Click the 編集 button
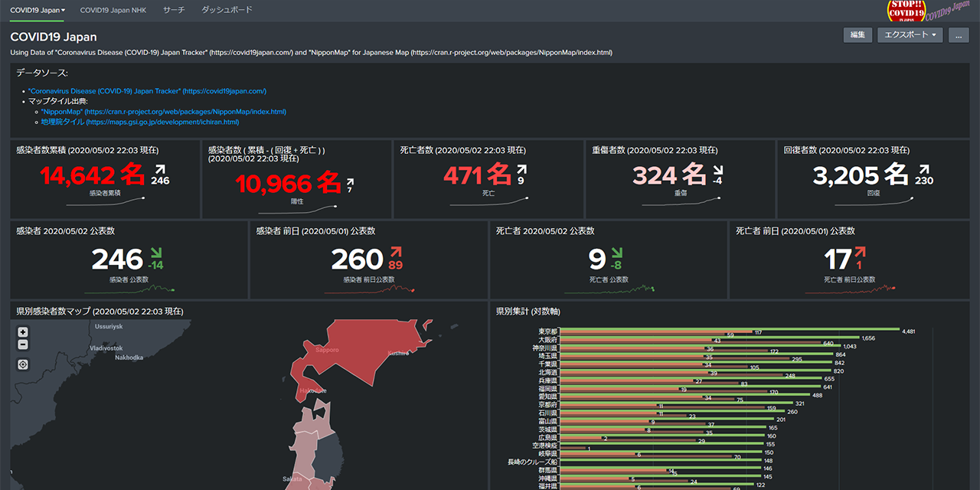The width and height of the screenshot is (980, 490). 857,34
